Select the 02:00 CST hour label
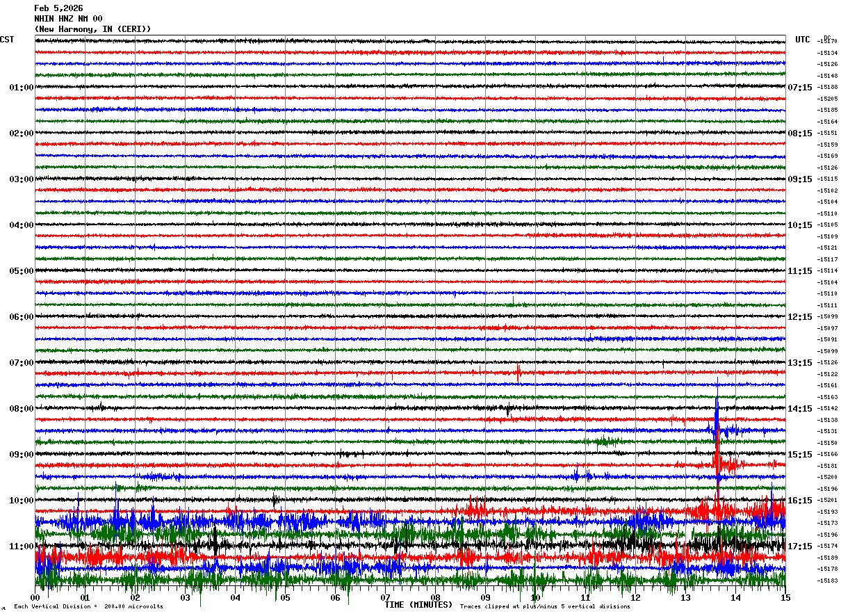This screenshot has height=616, width=841. pyautogui.click(x=22, y=133)
